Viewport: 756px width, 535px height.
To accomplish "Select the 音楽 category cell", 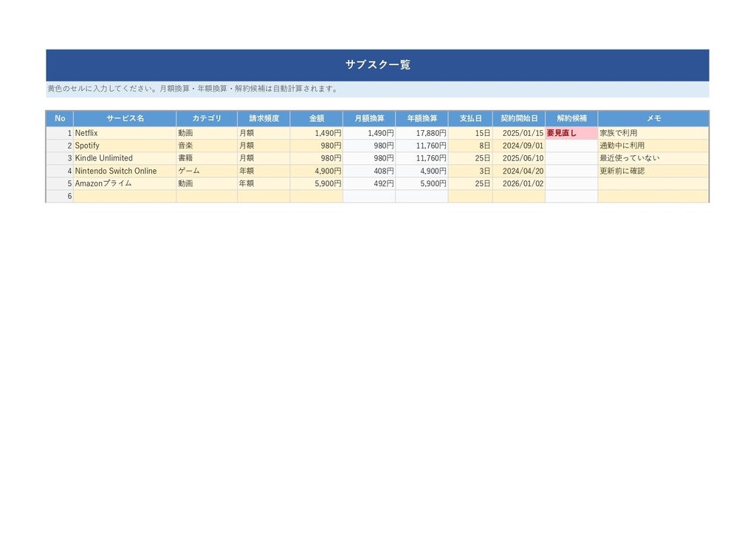I will point(207,146).
